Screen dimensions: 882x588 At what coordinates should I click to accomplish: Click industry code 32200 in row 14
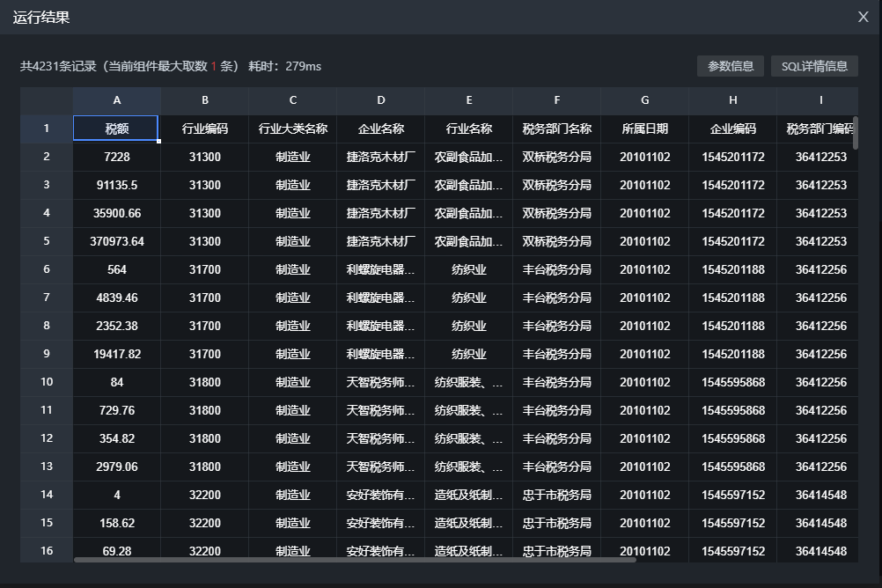coord(205,495)
